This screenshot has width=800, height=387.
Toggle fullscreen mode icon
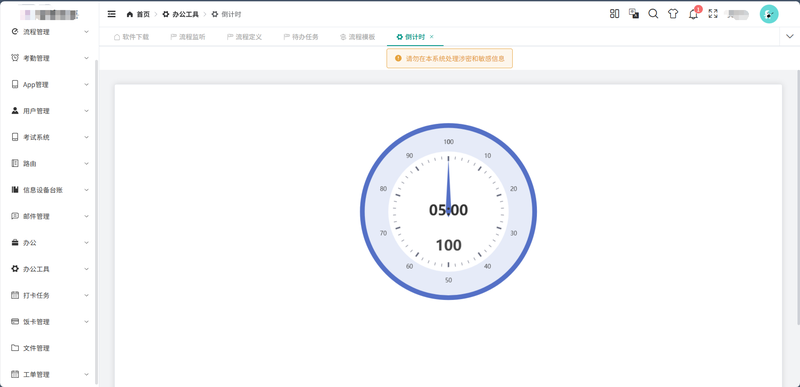(713, 14)
